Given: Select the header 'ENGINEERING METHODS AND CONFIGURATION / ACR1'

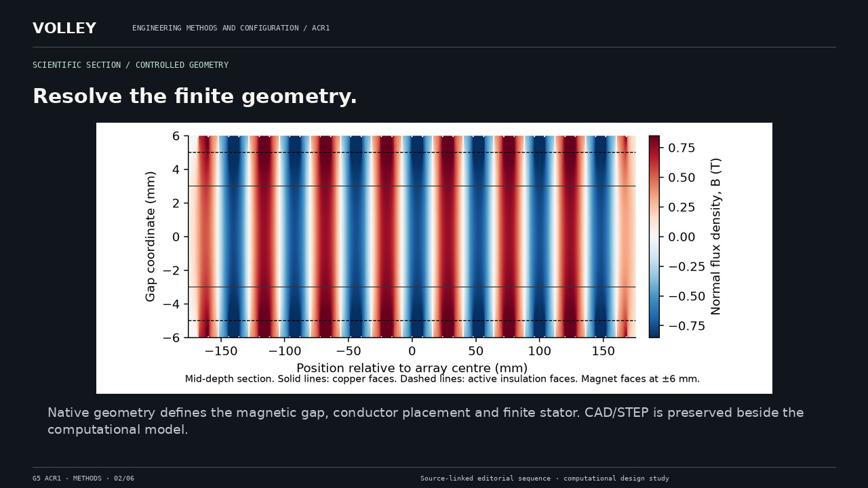Looking at the screenshot, I should (x=231, y=28).
